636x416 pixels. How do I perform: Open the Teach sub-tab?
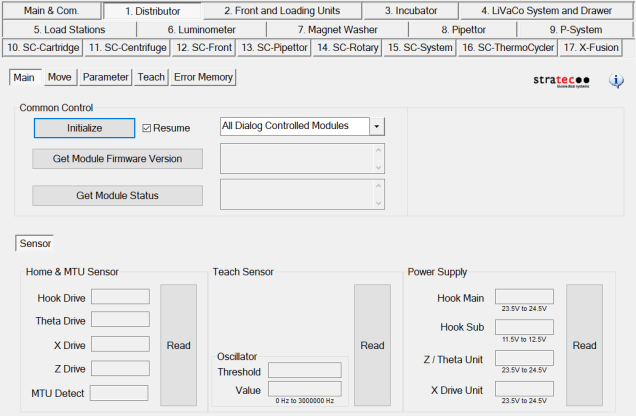[151, 77]
